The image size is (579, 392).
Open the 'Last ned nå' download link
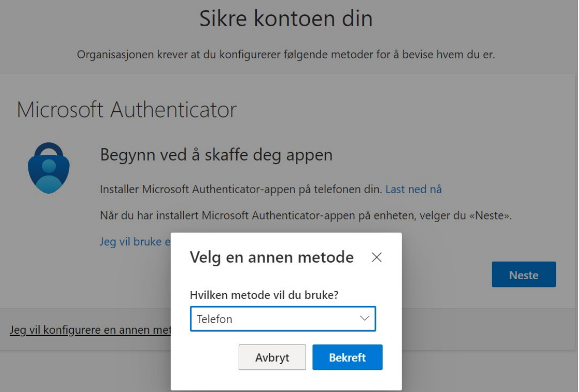click(x=413, y=189)
